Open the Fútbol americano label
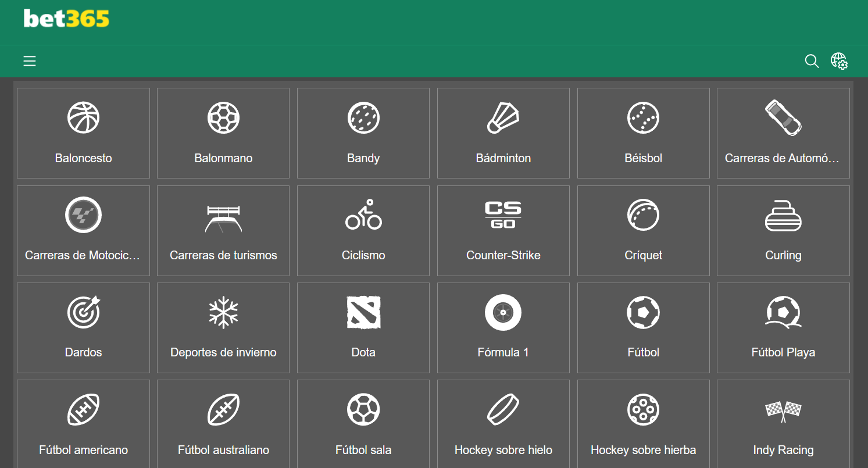 tap(83, 450)
